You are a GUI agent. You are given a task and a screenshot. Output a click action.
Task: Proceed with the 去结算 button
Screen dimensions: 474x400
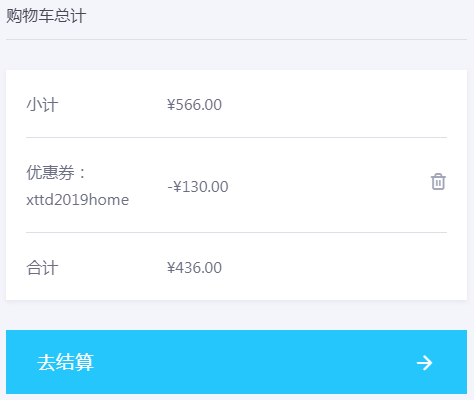pos(236,362)
